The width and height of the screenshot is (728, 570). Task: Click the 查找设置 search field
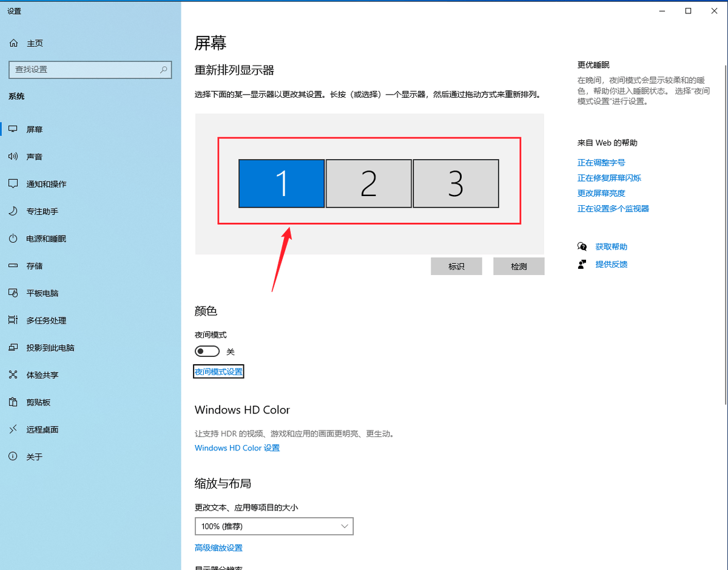click(90, 70)
